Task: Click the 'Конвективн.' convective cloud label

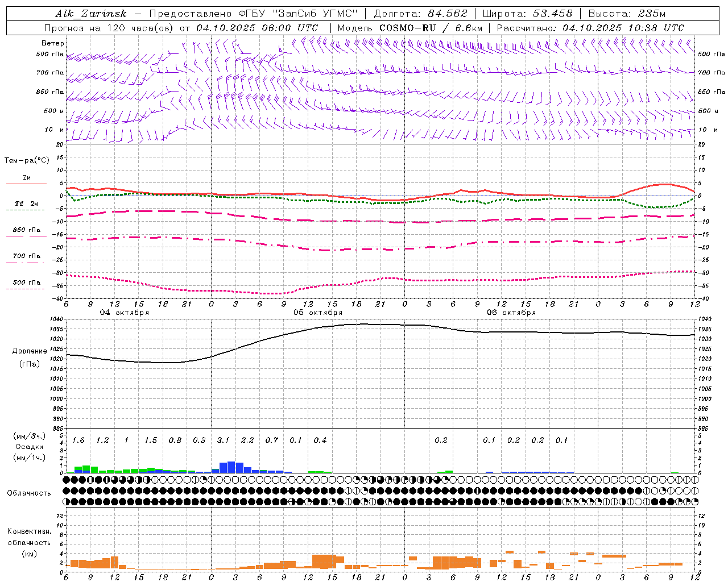Action: tap(29, 531)
